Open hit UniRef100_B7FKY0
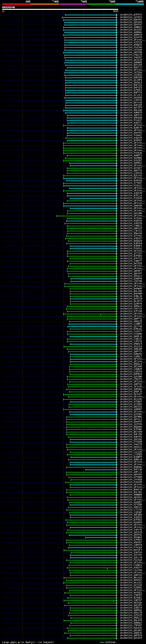This screenshot has height=644, width=146. point(131,15)
